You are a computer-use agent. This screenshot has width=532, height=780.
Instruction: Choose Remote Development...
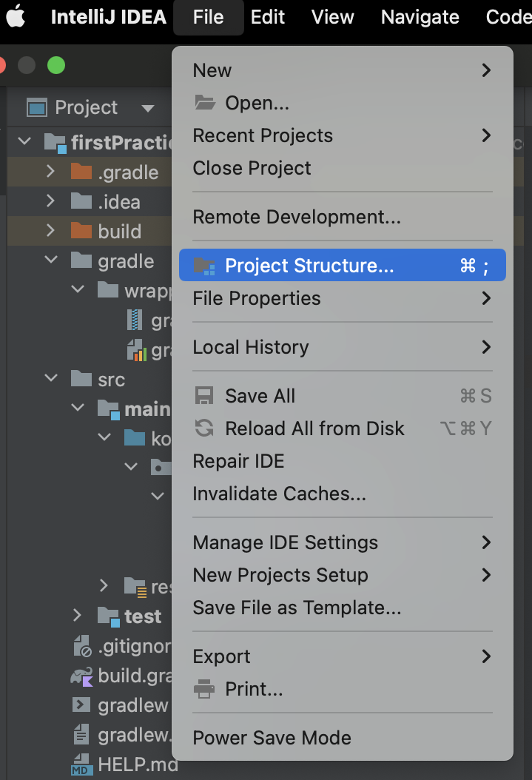click(342, 217)
